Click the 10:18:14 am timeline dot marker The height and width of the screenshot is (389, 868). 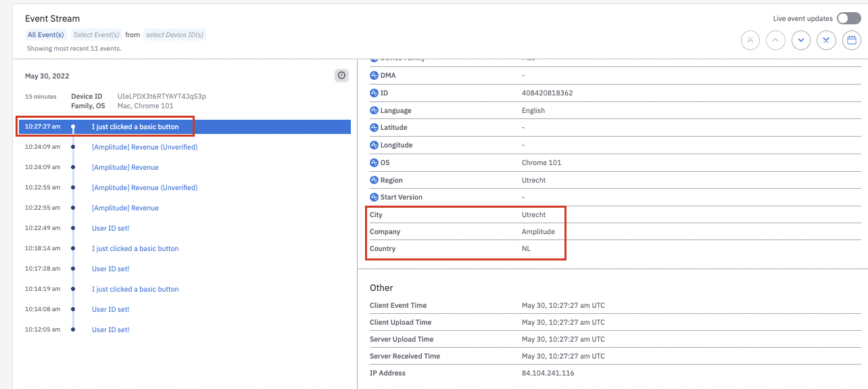(73, 248)
